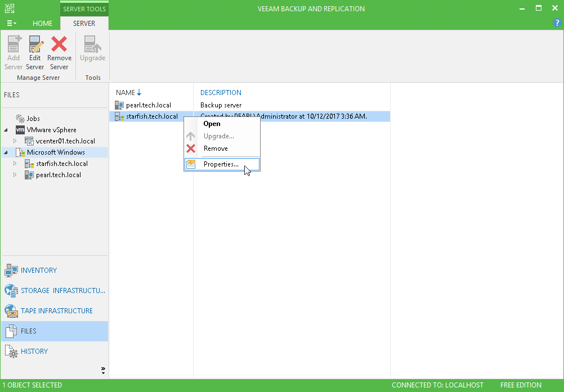Click the Microsoft Windows document icon
Screen dimensions: 564x392
click(x=20, y=152)
